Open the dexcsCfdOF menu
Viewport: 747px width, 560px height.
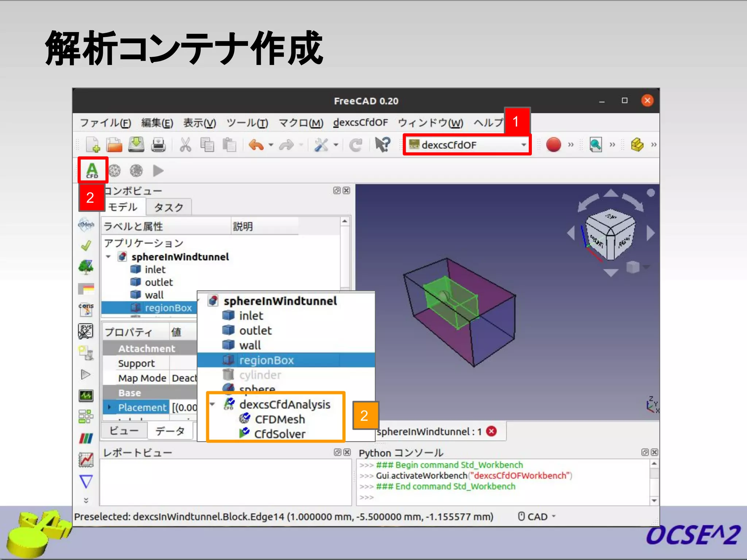(360, 122)
